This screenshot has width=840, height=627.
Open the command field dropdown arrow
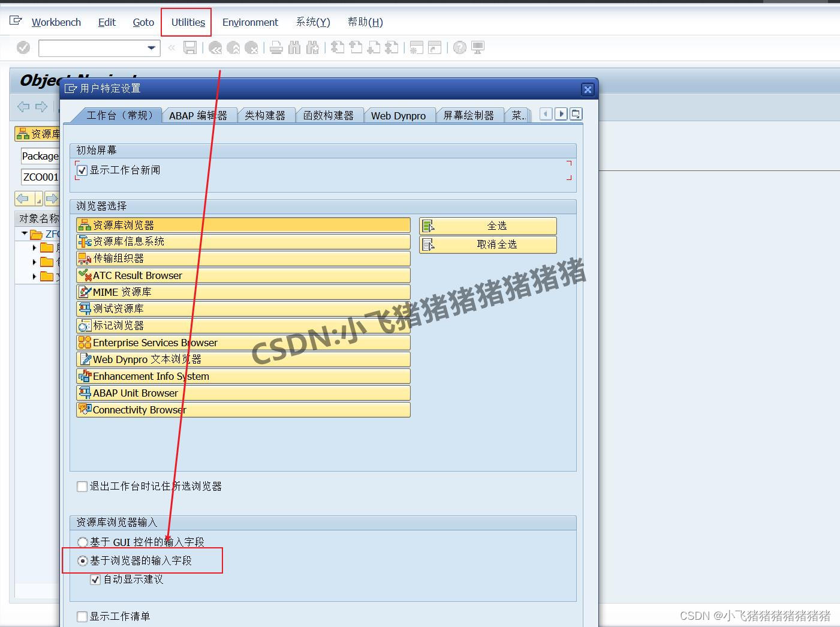click(152, 47)
